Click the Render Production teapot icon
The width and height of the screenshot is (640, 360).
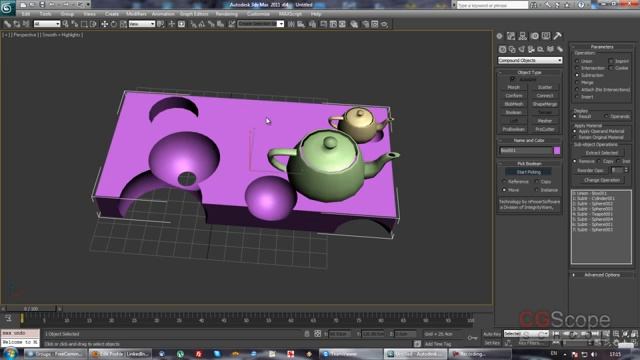point(384,24)
